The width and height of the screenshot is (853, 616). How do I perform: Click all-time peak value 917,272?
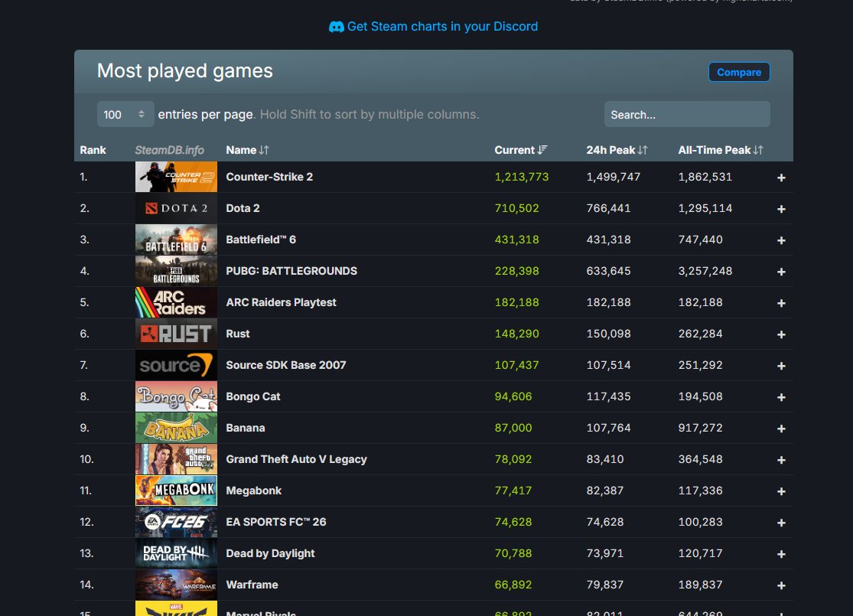pyautogui.click(x=700, y=428)
